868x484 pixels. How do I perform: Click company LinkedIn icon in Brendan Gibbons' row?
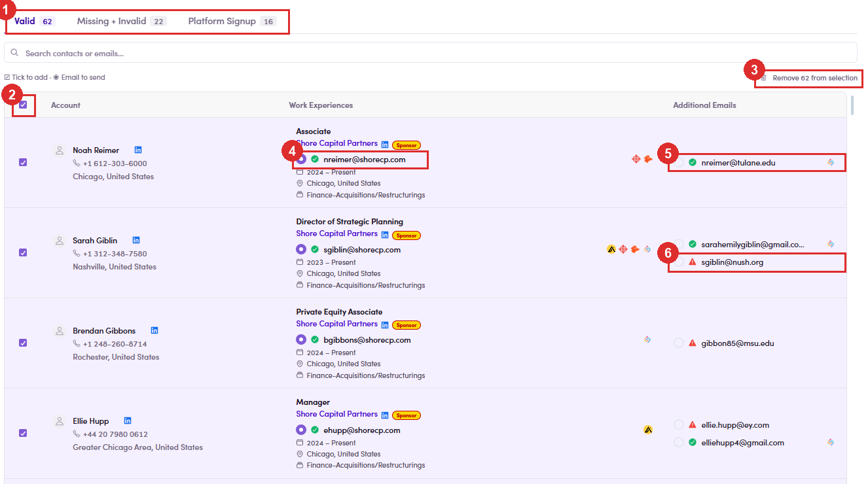pos(385,325)
